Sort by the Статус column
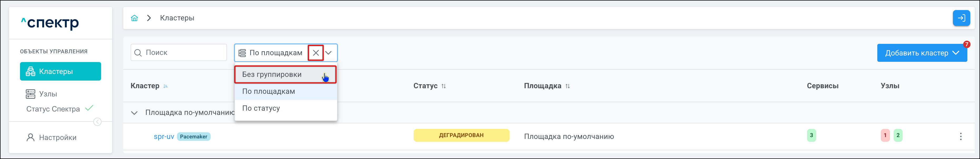 [x=444, y=86]
